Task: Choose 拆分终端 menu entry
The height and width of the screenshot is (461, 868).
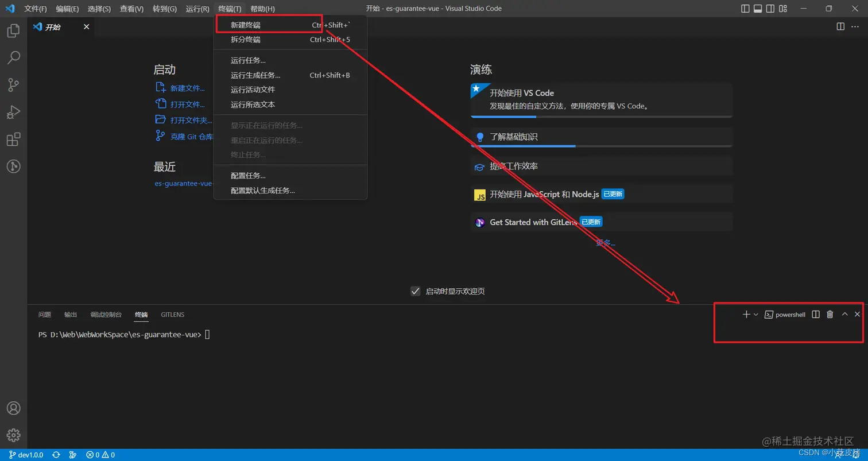Action: 290,40
